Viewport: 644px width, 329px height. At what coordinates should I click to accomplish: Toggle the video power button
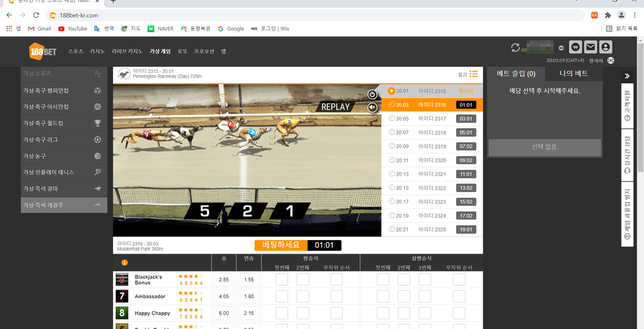[372, 95]
